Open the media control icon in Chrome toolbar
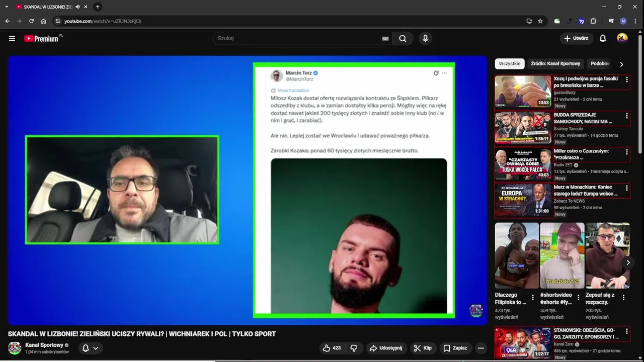 [x=611, y=21]
